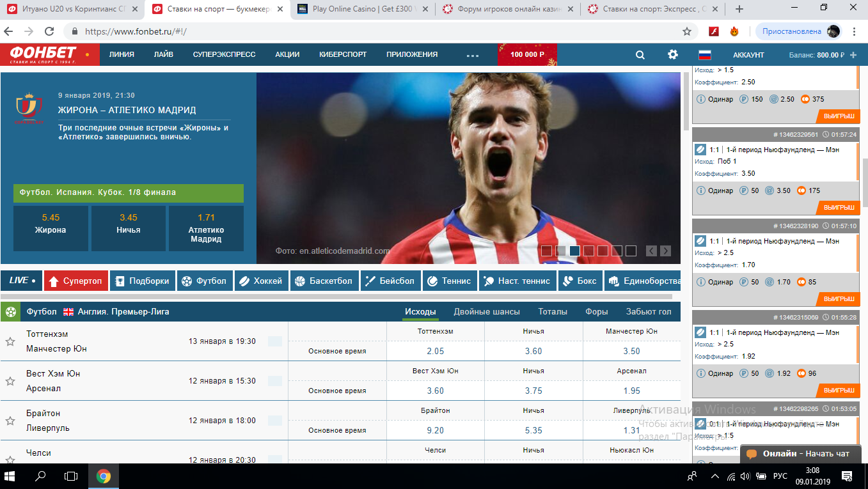This screenshot has height=489, width=868.
Task: Switch to the Тоталы tab
Action: click(553, 312)
